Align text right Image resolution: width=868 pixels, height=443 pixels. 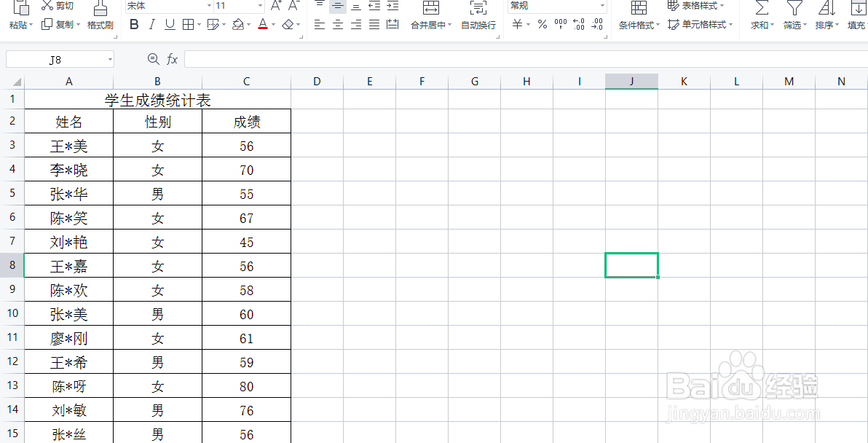(356, 24)
